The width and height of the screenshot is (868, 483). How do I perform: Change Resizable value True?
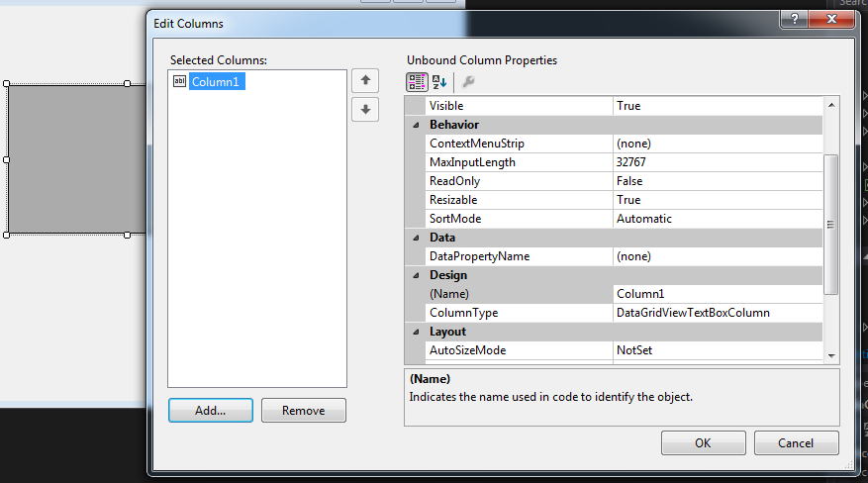718,200
